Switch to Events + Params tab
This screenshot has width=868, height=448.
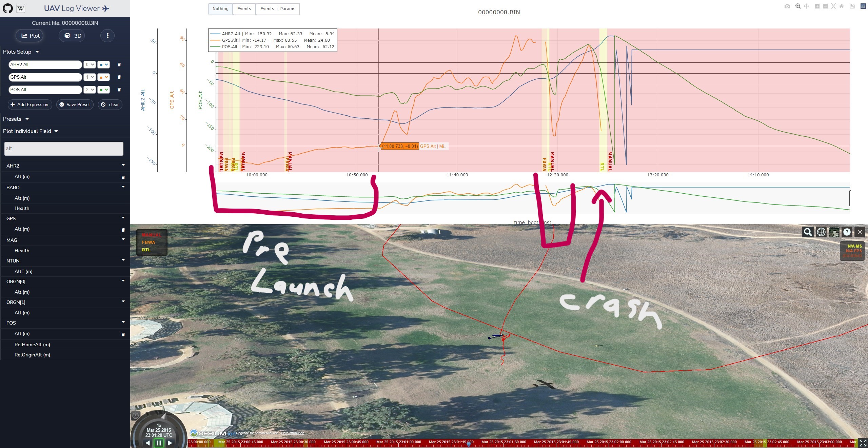pos(277,9)
